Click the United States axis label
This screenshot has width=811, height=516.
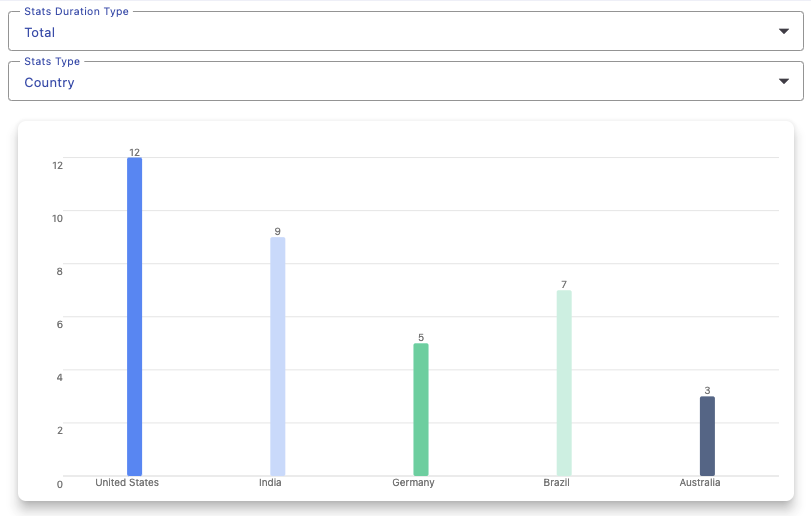tap(127, 483)
